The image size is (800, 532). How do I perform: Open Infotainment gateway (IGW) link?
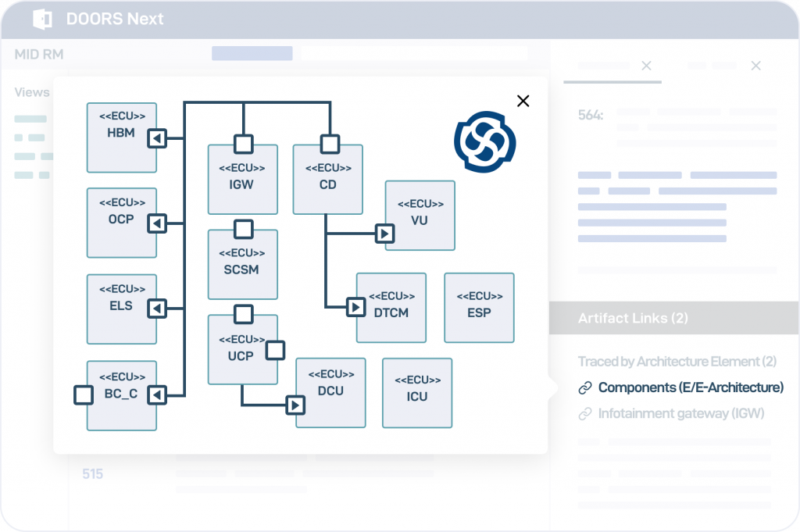[680, 413]
